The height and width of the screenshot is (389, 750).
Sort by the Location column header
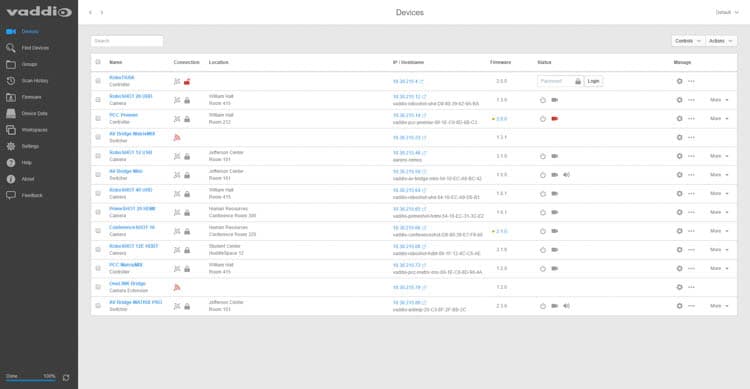pyautogui.click(x=219, y=62)
